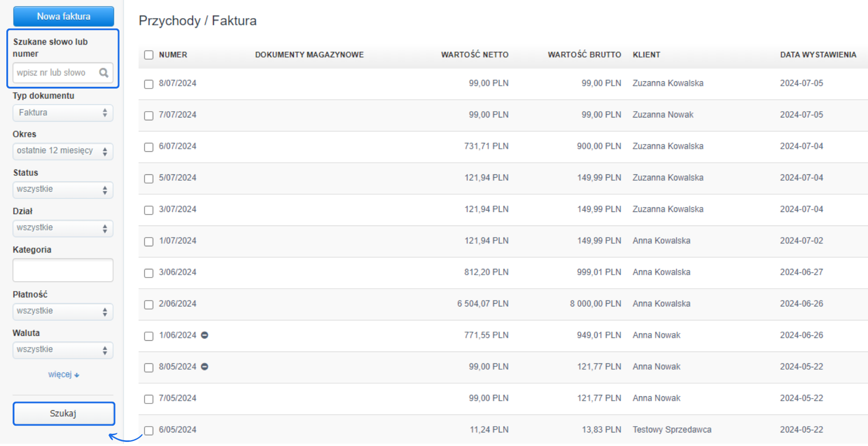Focus the search word or number field
Image resolution: width=868 pixels, height=446 pixels.
pyautogui.click(x=55, y=73)
